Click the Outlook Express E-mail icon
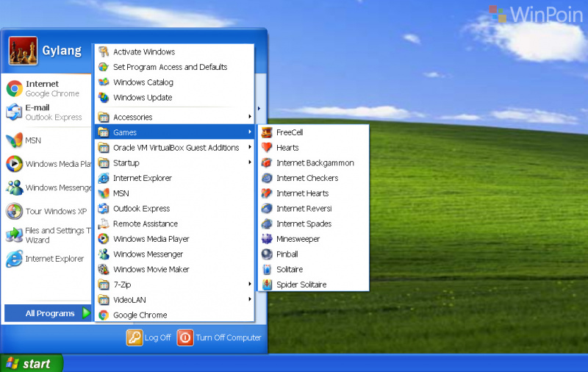 tap(14, 112)
